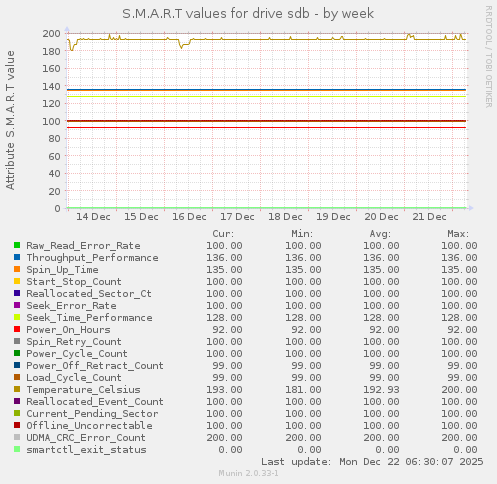
Task: Click Power_On_Hours current value 92.00
Action: (x=227, y=330)
